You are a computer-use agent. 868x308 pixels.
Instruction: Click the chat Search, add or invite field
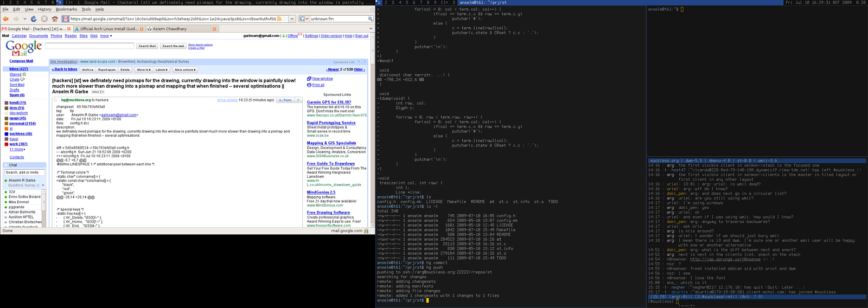pos(25,172)
